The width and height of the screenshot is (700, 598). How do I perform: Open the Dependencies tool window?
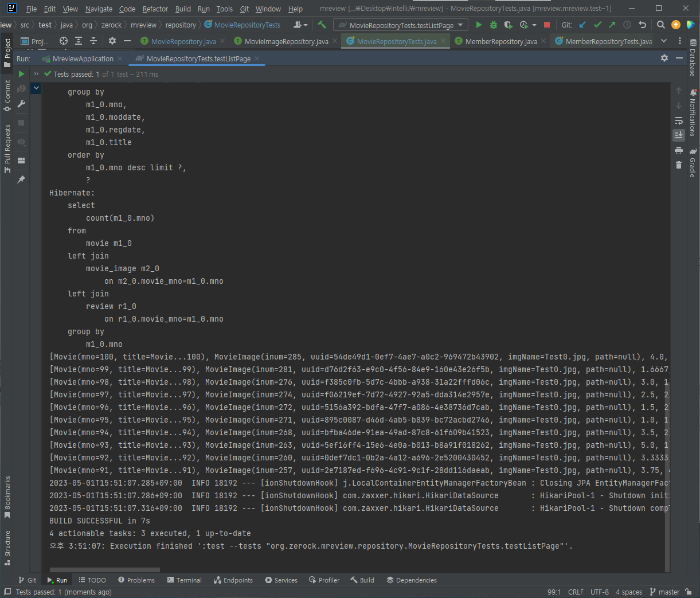coord(412,580)
